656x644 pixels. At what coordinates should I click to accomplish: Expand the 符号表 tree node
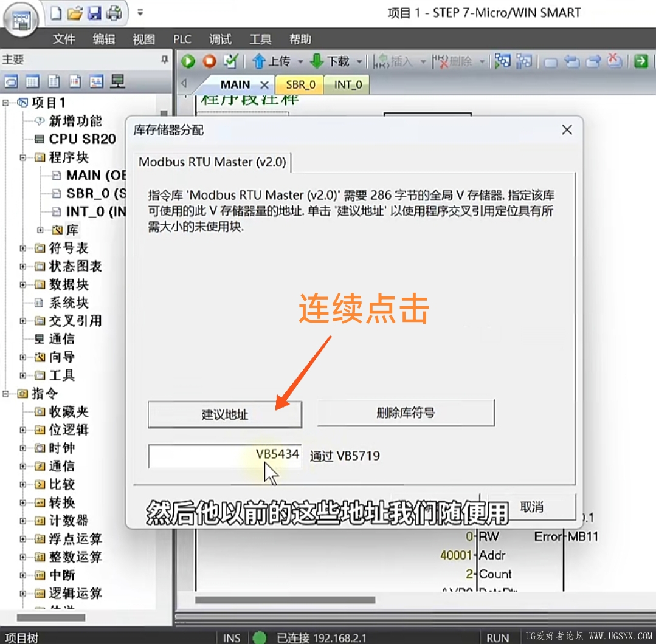click(x=23, y=248)
